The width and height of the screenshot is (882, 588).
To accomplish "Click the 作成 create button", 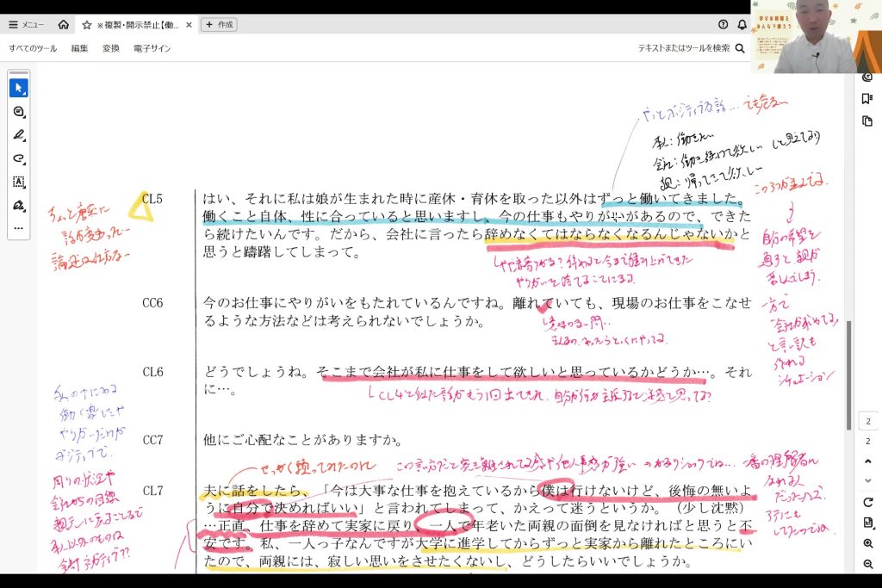I will tap(219, 25).
